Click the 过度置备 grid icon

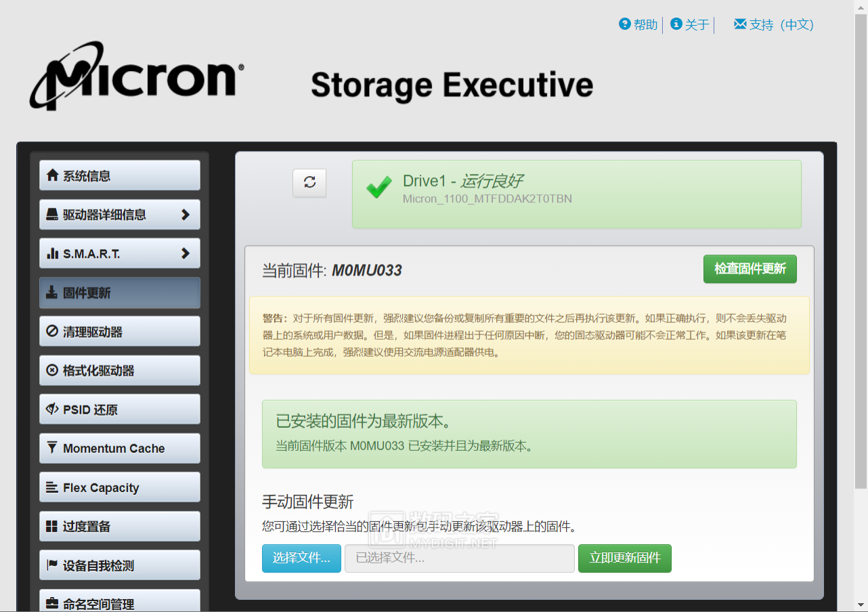click(x=52, y=526)
